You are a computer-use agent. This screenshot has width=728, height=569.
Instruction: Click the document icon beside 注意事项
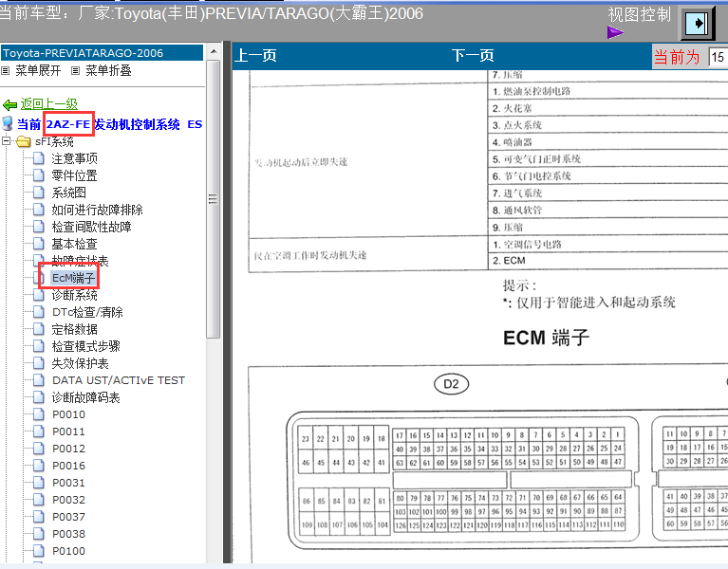[x=39, y=158]
